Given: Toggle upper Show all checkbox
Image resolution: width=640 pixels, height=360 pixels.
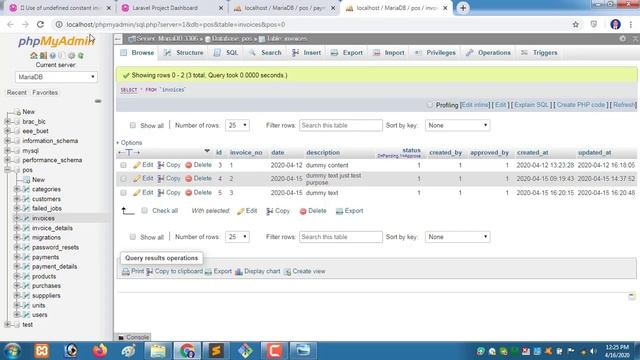Looking at the screenshot, I should tap(133, 125).
